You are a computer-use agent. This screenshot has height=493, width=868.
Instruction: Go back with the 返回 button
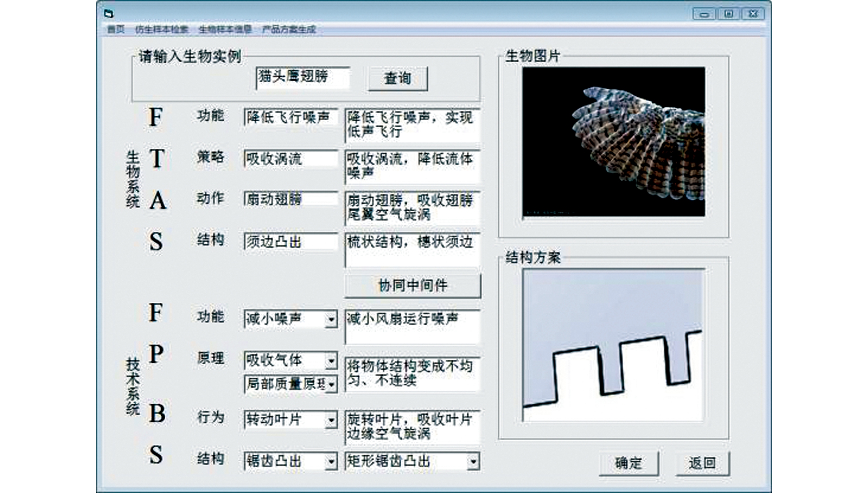click(x=702, y=463)
